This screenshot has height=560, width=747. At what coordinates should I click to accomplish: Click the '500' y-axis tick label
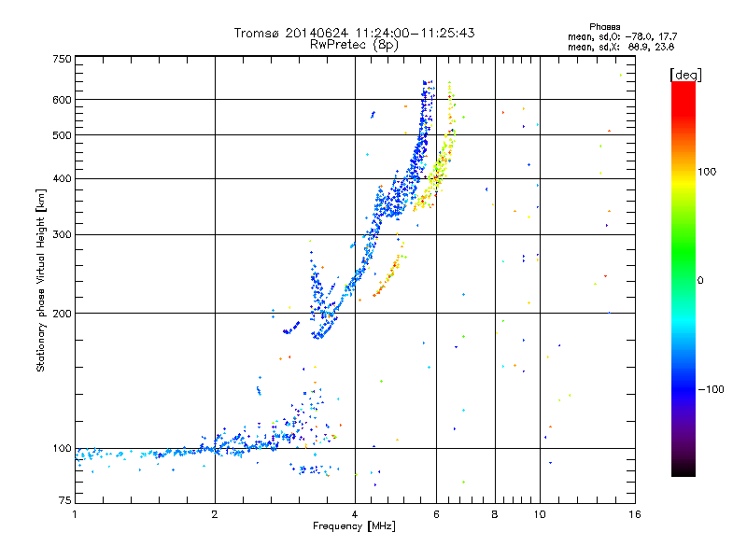coord(62,135)
